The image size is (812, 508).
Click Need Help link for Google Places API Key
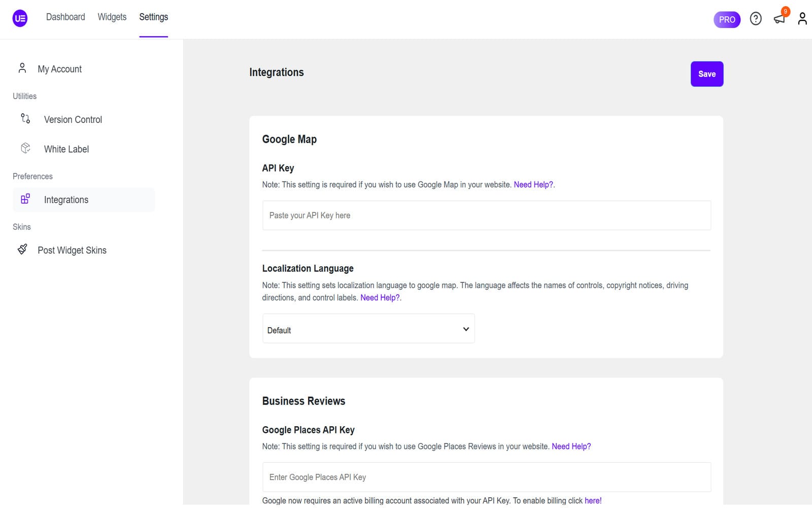(x=571, y=447)
